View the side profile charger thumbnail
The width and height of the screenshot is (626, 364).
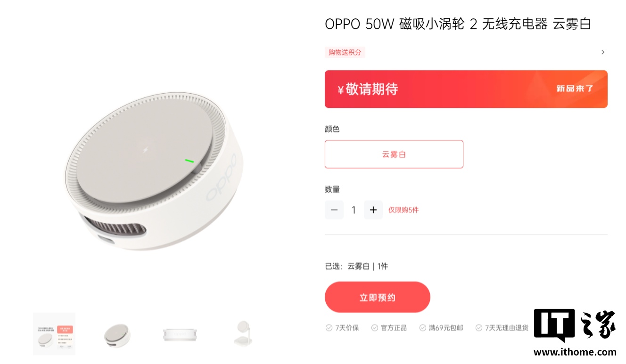pyautogui.click(x=180, y=334)
